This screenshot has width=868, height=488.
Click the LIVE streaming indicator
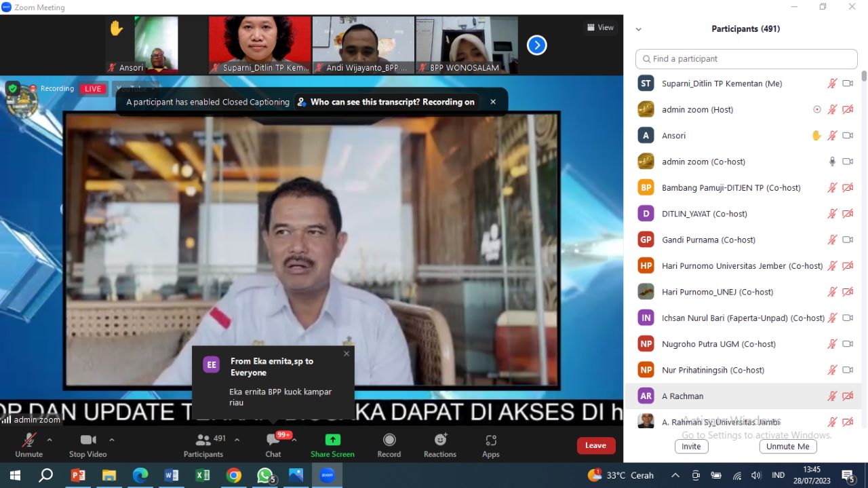click(x=92, y=88)
